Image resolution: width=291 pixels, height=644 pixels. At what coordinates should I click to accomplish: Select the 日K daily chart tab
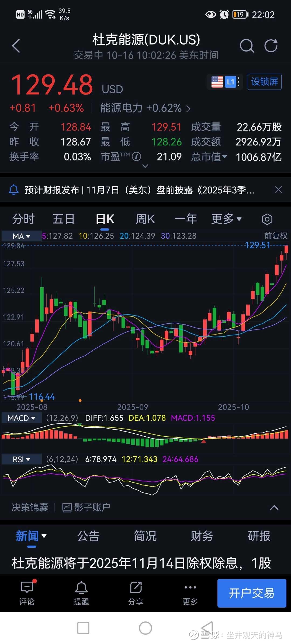tap(105, 219)
